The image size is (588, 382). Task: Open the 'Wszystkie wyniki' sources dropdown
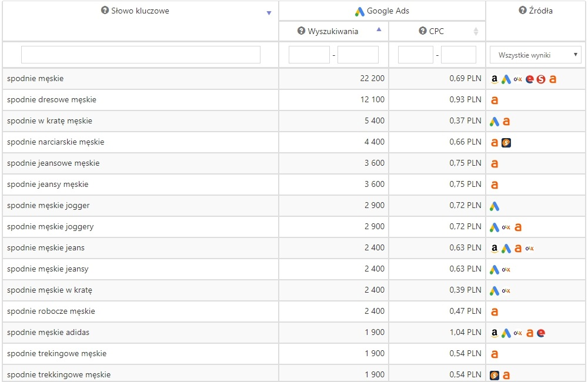click(x=535, y=55)
